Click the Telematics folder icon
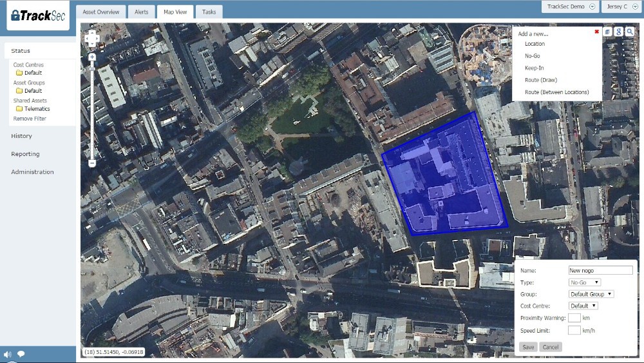This screenshot has height=363, width=644. [19, 109]
